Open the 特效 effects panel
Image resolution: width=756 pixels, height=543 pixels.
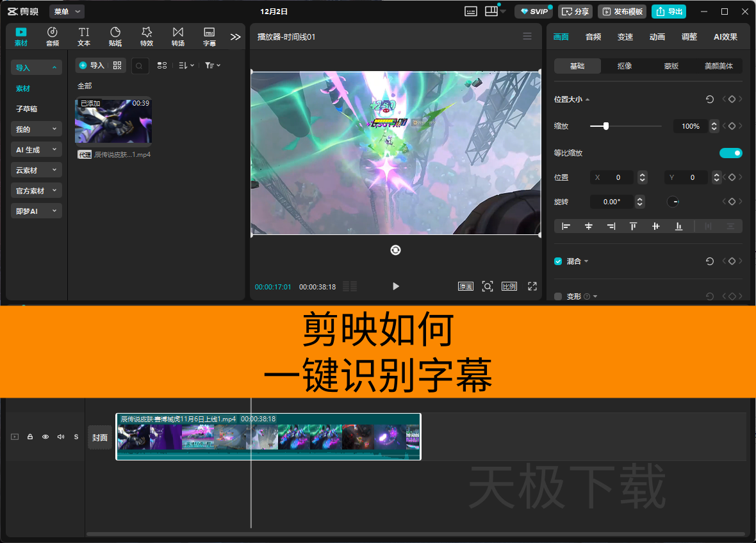147,36
